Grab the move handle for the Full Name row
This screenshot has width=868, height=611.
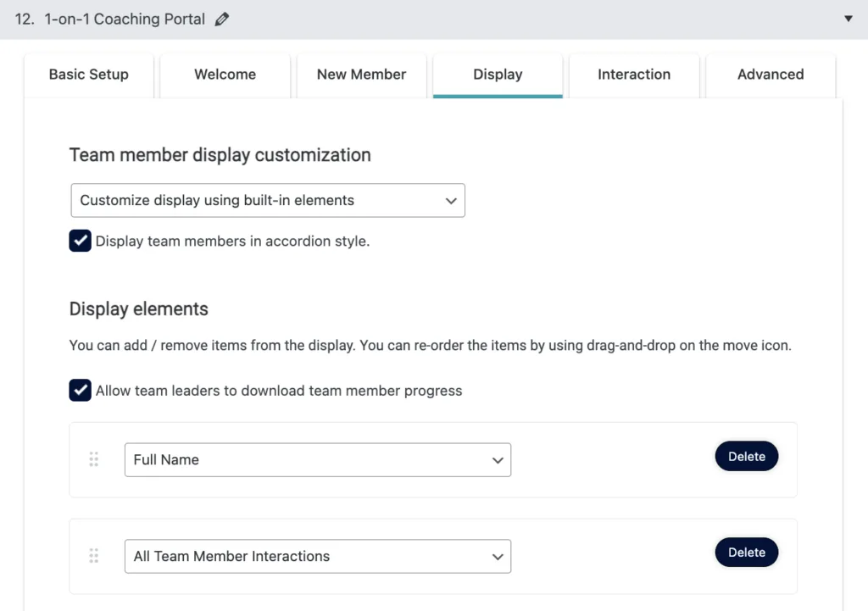(94, 459)
